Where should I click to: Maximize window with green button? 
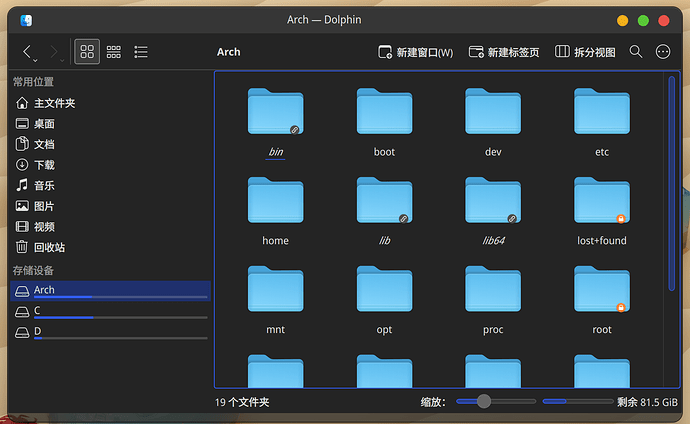(x=643, y=20)
